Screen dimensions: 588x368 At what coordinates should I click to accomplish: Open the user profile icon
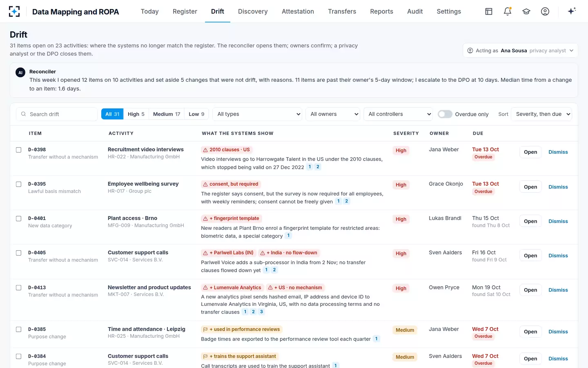click(545, 11)
